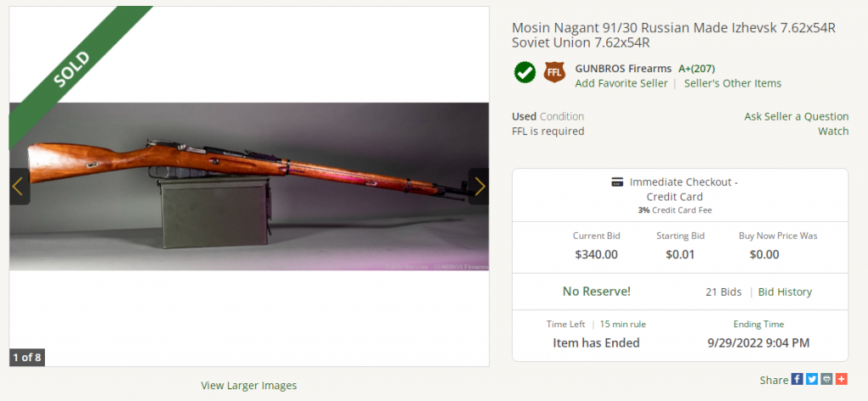
Task: Add the item to Watch list
Action: pos(833,131)
